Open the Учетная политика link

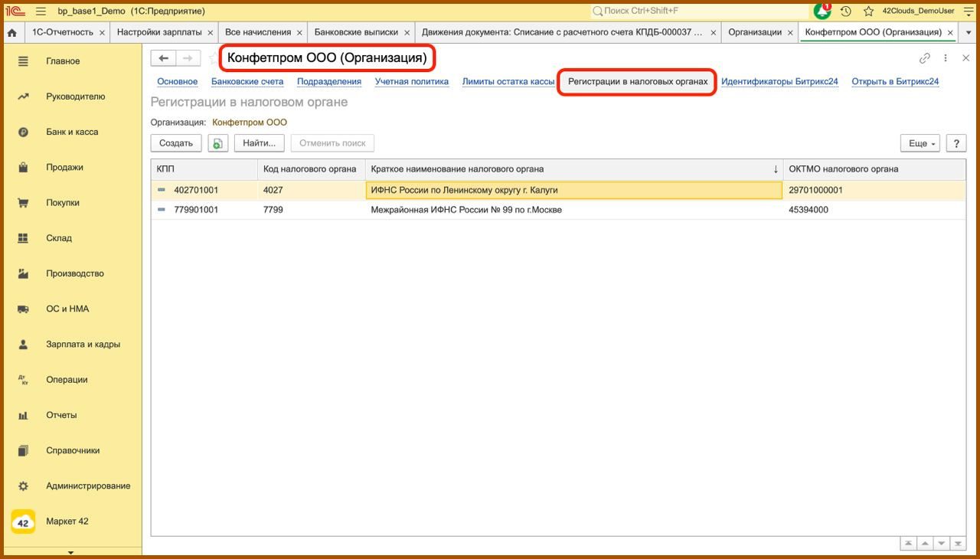coord(411,81)
